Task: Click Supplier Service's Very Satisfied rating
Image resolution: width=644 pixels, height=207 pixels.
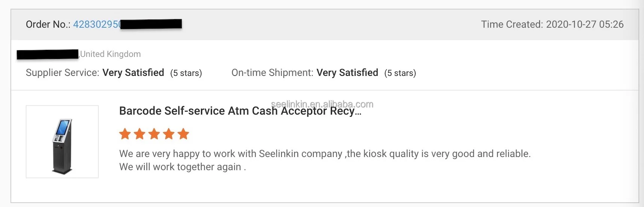Action: 133,73
